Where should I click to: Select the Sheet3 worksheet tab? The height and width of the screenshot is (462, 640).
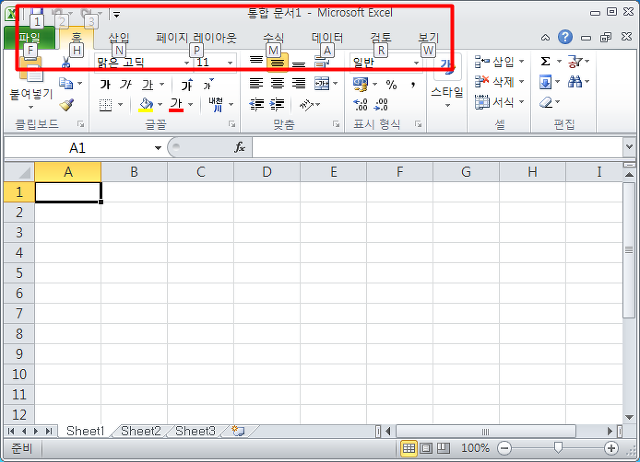[195, 431]
